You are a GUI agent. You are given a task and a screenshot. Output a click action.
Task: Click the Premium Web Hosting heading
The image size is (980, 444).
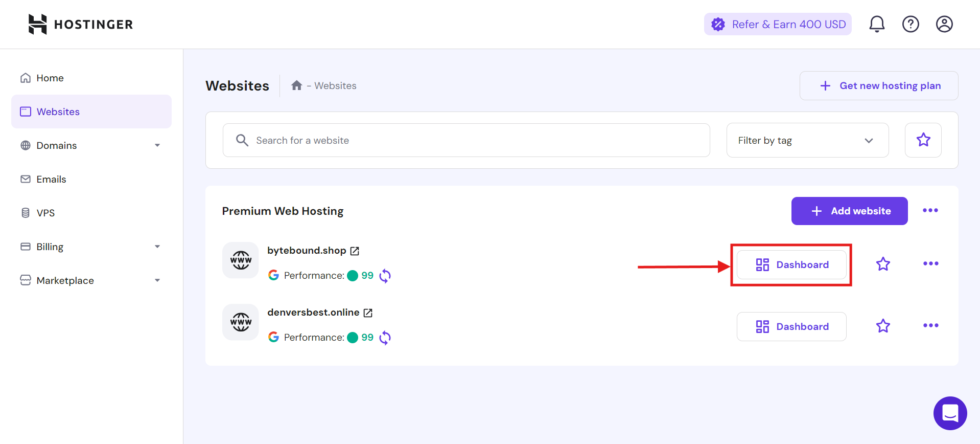(x=283, y=211)
